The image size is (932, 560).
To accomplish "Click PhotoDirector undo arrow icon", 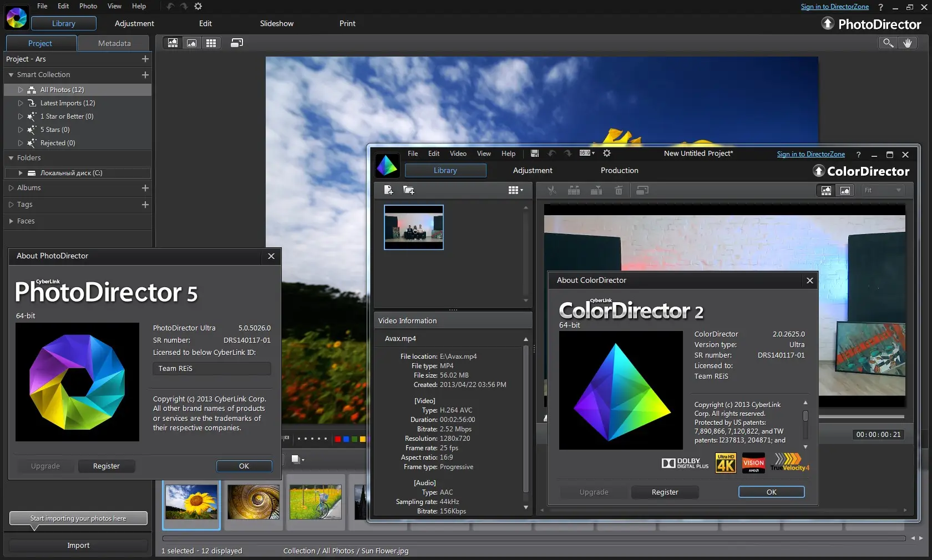I will pyautogui.click(x=170, y=6).
